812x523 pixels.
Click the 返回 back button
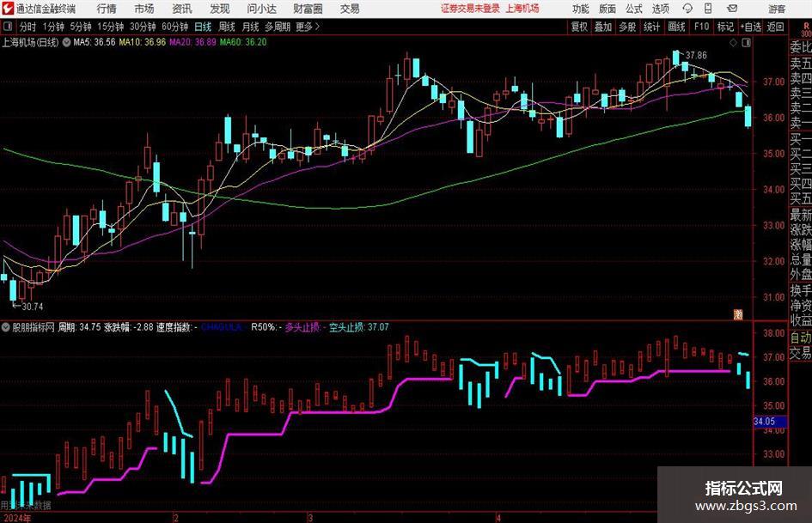point(775,27)
